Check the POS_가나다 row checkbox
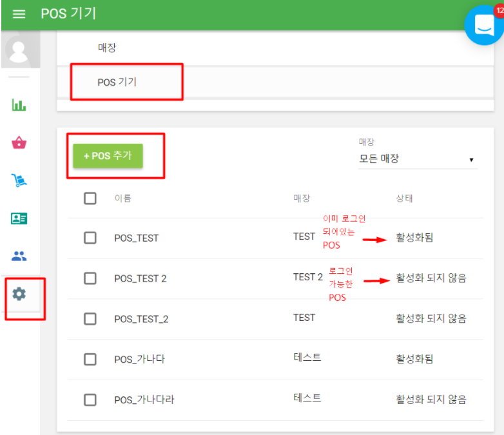This screenshot has width=504, height=435. 90,359
